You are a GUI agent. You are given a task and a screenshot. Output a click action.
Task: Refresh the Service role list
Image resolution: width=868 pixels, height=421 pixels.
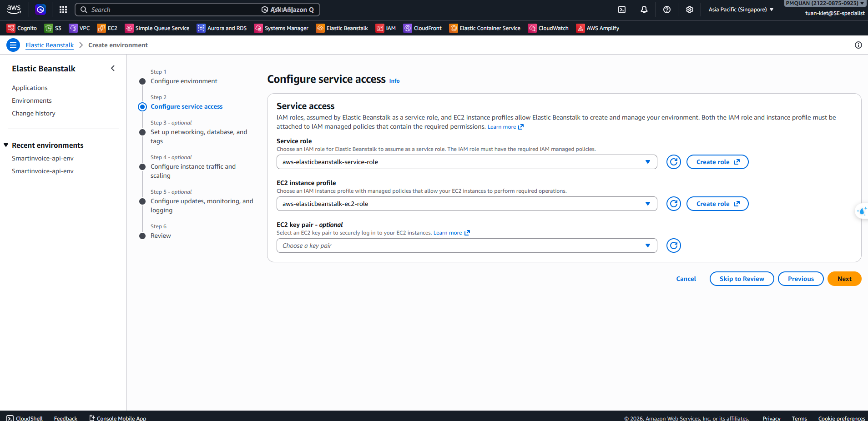[x=674, y=162]
